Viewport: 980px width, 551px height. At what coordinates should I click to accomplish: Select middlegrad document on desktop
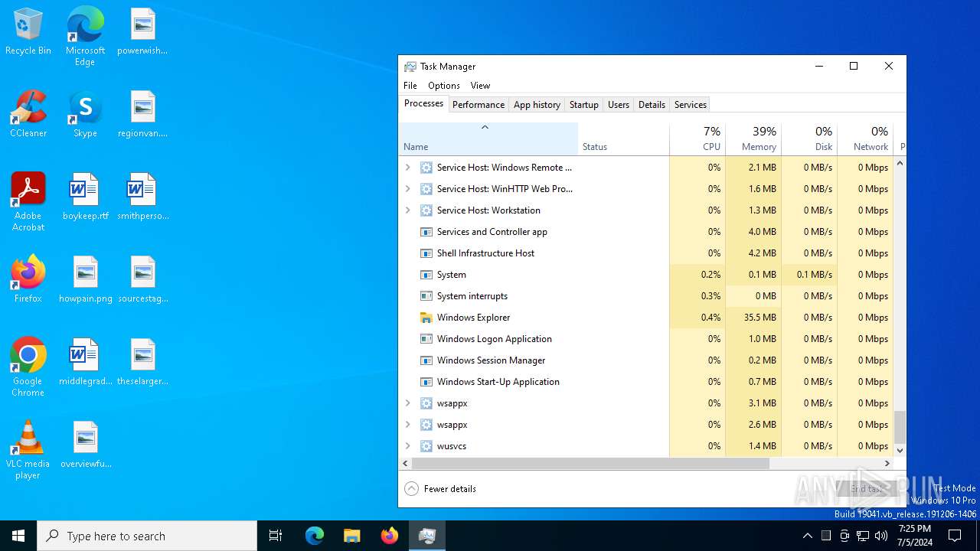click(x=85, y=363)
